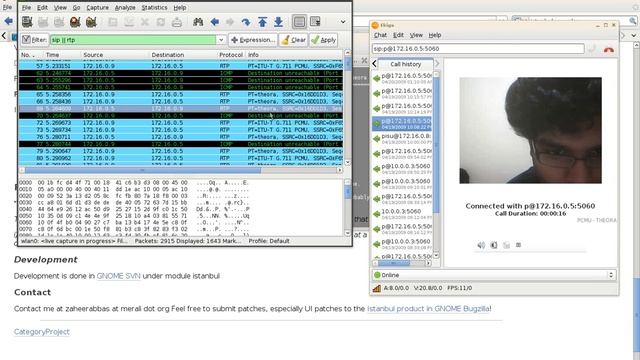
Task: Click the Filter button in Wireshark
Action: coord(34,40)
